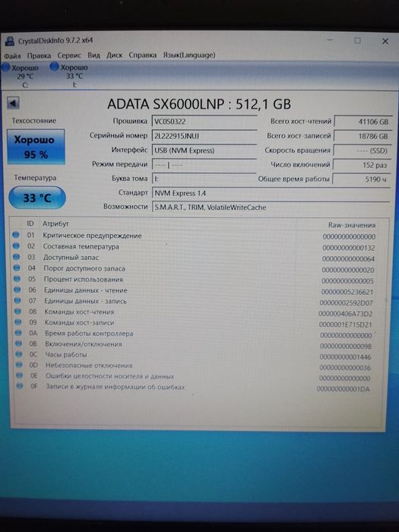
Task: Click status dot for Время работы контроллера
Action: [19, 333]
